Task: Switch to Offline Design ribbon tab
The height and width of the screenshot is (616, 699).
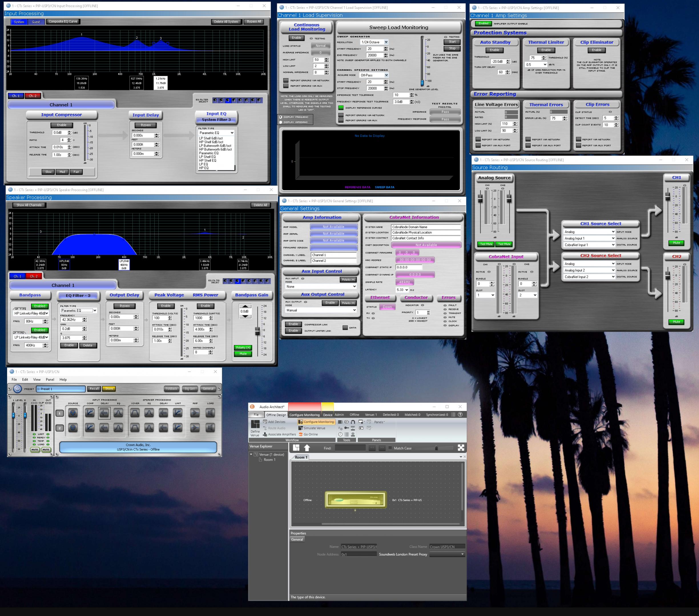Action: click(276, 415)
